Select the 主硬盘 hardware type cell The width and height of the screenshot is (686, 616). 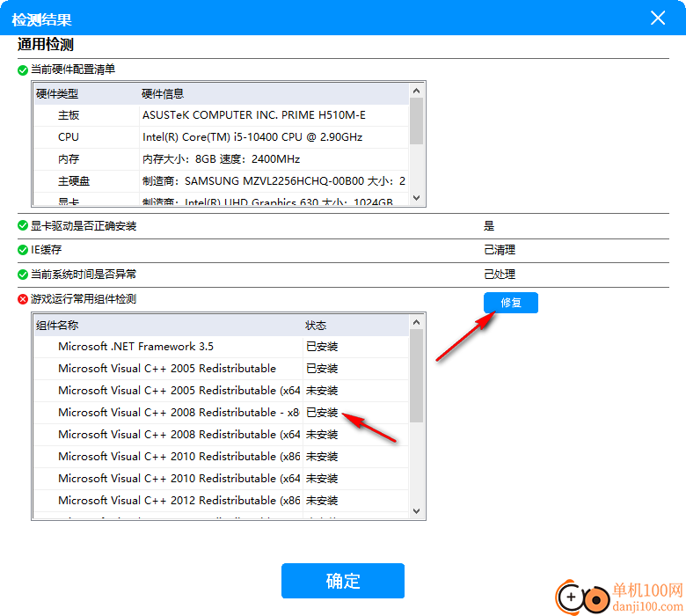[86, 180]
